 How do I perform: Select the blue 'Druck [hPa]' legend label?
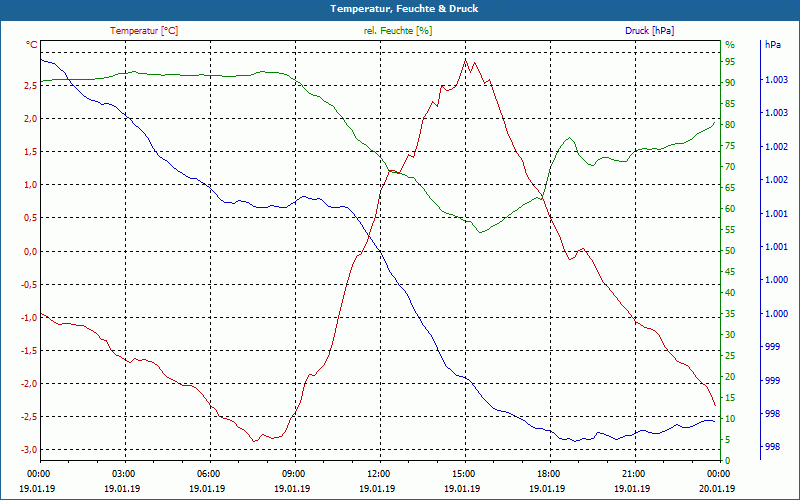(649, 31)
